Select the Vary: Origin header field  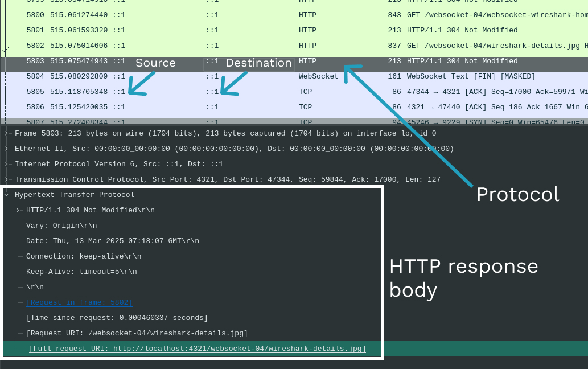coord(62,225)
